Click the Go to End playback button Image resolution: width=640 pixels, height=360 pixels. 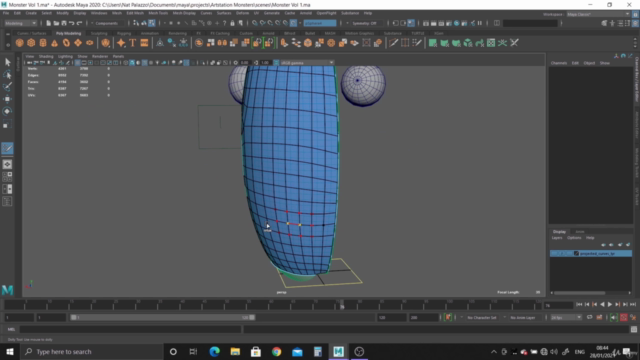point(633,304)
